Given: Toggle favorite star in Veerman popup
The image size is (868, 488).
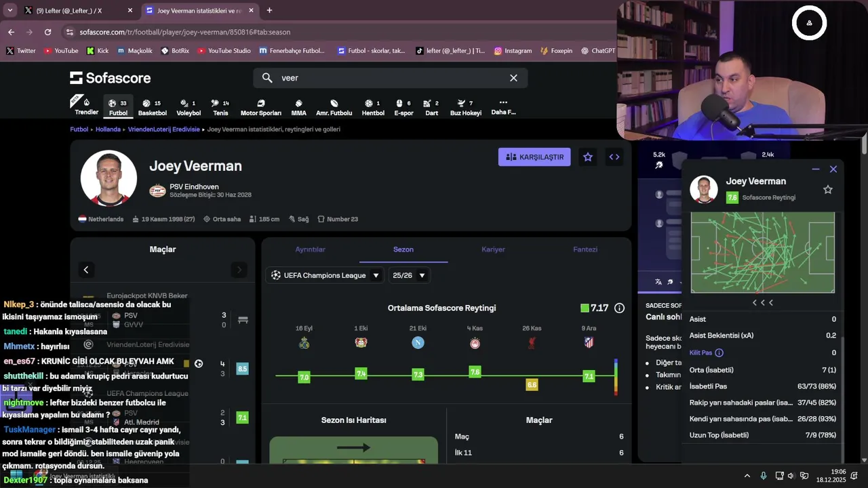Looking at the screenshot, I should pyautogui.click(x=828, y=190).
